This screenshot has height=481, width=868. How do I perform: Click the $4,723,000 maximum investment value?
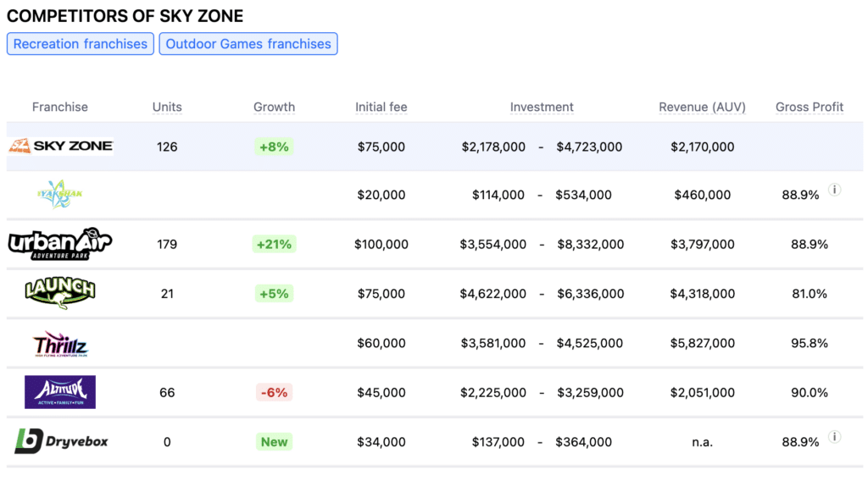(x=589, y=147)
